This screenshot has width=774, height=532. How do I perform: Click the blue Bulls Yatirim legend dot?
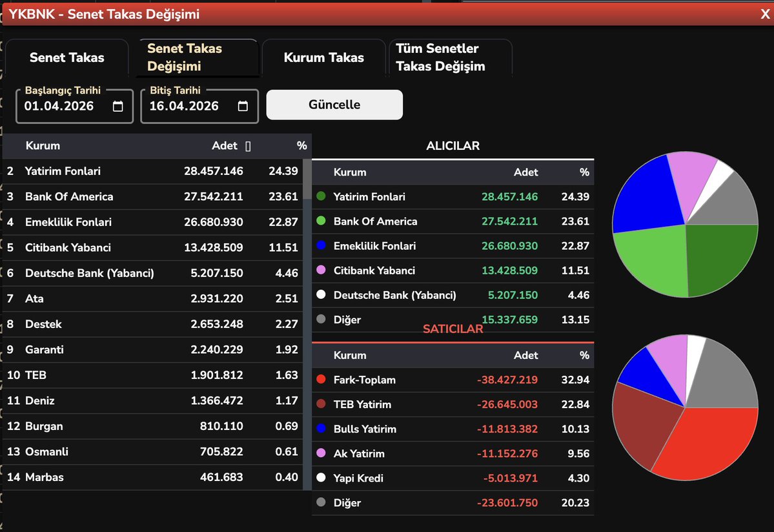point(321,428)
